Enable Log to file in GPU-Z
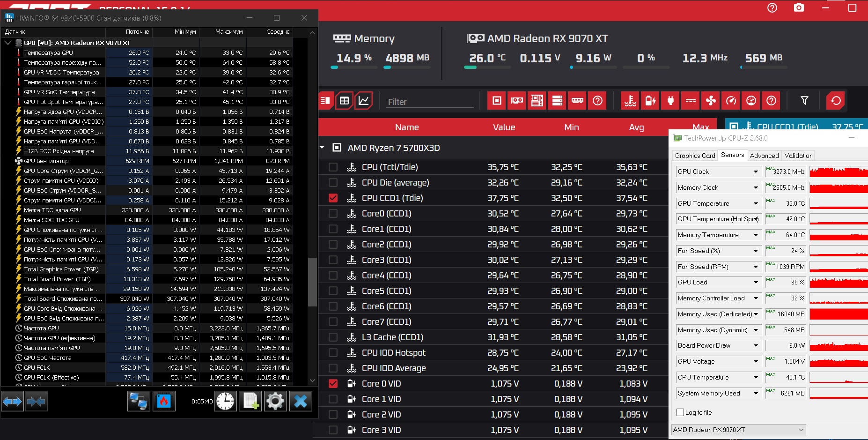The image size is (868, 440). pos(680,412)
